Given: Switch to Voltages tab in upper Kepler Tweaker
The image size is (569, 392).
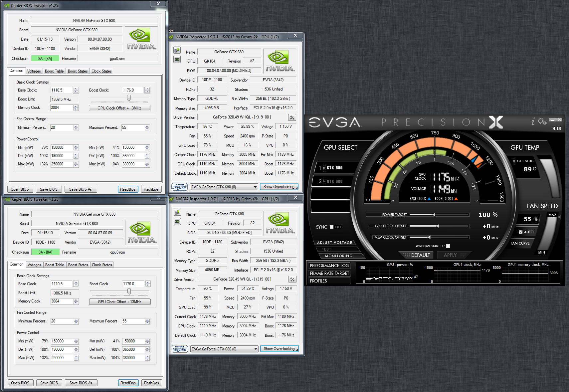Looking at the screenshot, I should pyautogui.click(x=34, y=71).
